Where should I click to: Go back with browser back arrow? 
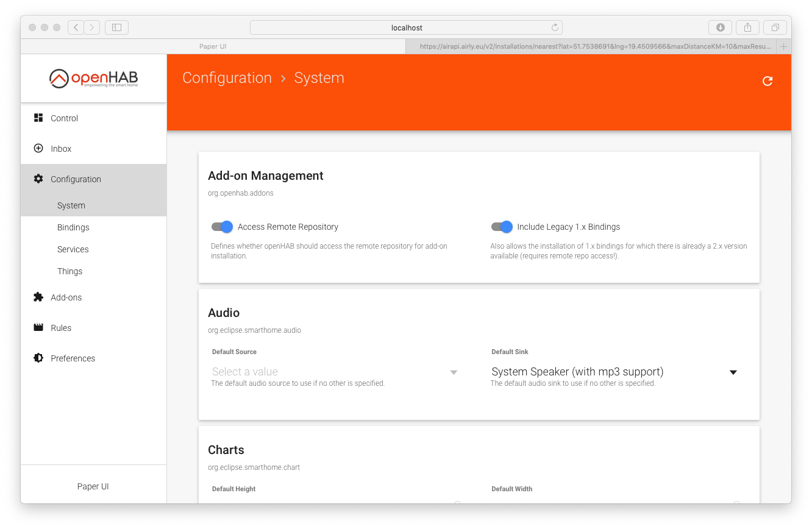pyautogui.click(x=76, y=27)
